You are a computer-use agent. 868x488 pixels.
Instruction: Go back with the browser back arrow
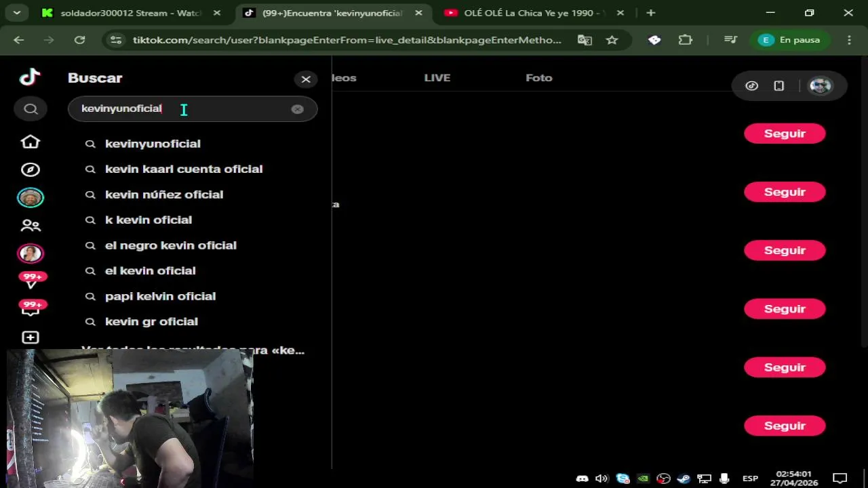point(19,40)
